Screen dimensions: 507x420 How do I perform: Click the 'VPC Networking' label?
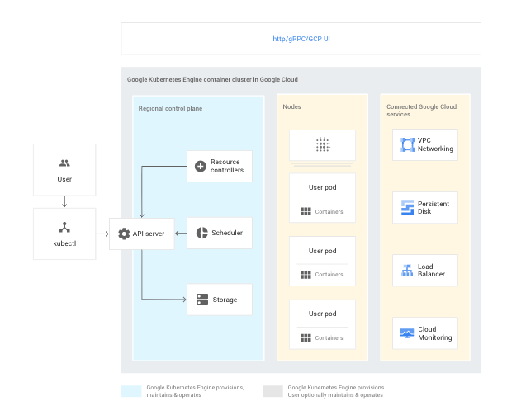[x=435, y=144]
